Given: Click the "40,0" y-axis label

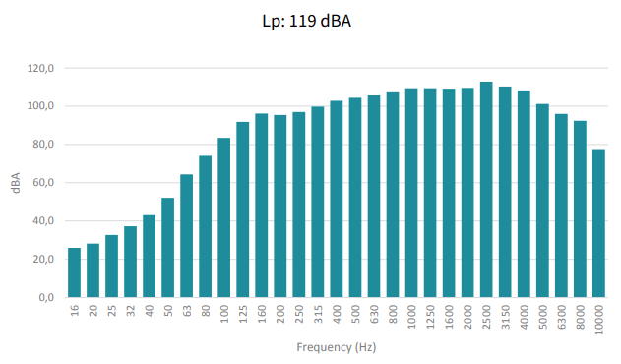Looking at the screenshot, I should click(x=43, y=220).
